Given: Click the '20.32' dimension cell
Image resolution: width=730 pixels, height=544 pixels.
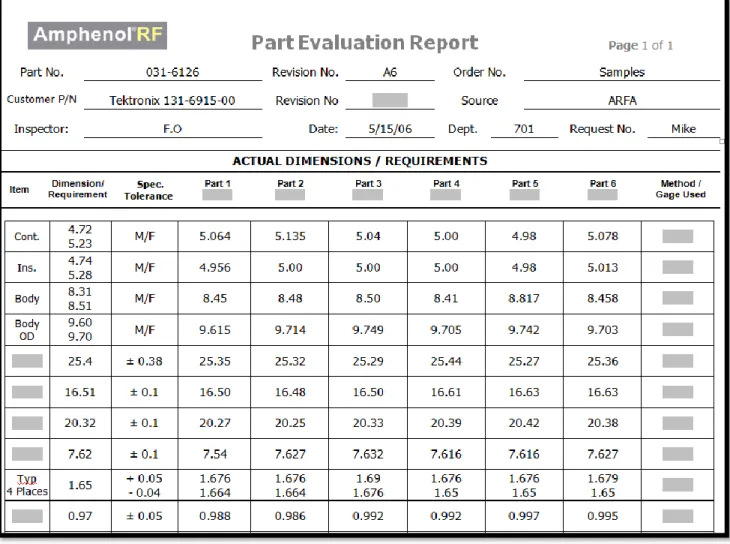Looking at the screenshot, I should [80, 423].
